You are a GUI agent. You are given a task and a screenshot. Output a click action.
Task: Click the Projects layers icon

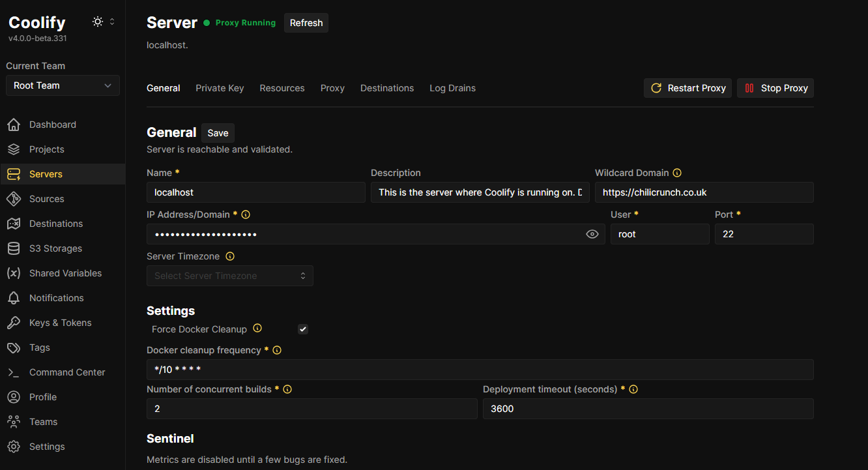pos(14,149)
